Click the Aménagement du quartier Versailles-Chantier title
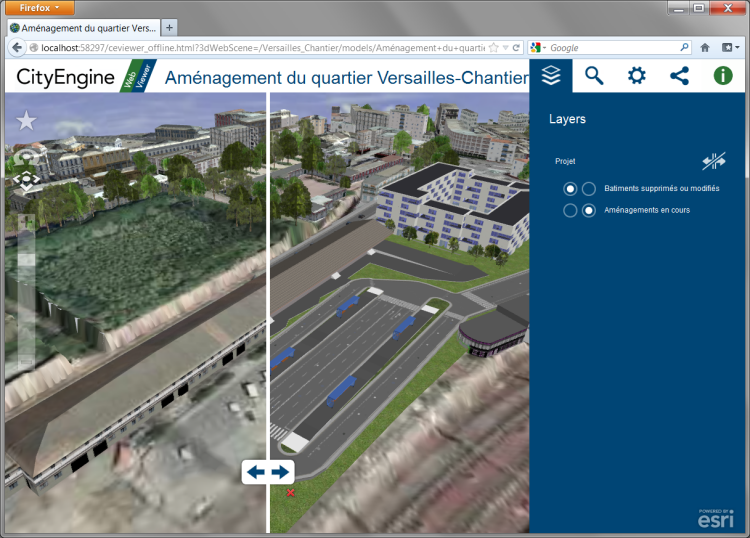Viewport: 750px width, 538px height. click(347, 77)
